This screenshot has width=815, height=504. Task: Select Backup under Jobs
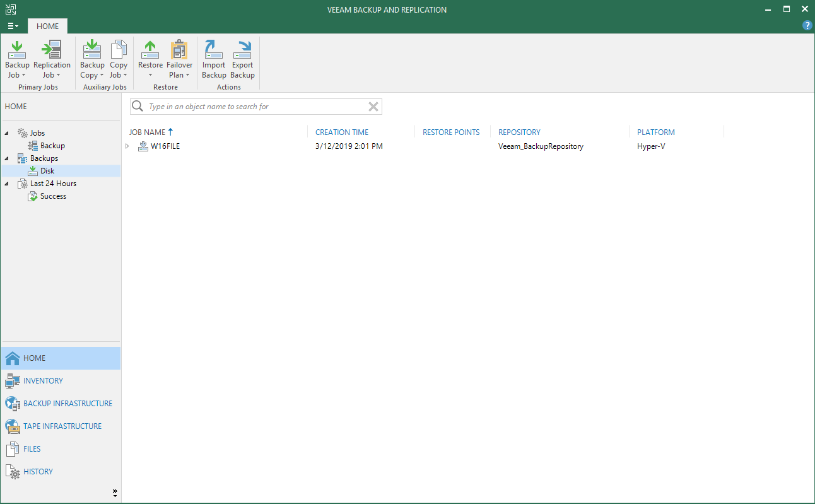[x=52, y=146]
